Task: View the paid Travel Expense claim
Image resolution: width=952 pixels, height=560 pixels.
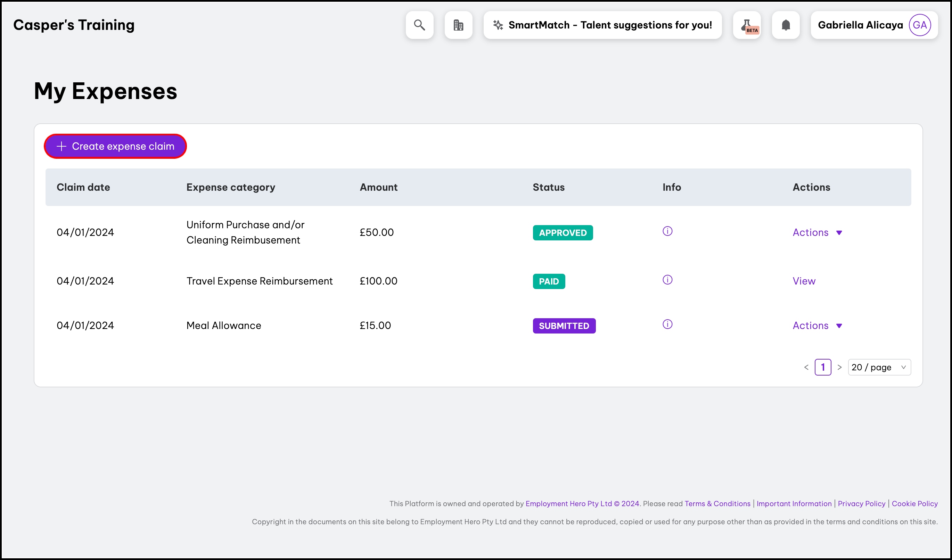Action: [x=804, y=281]
